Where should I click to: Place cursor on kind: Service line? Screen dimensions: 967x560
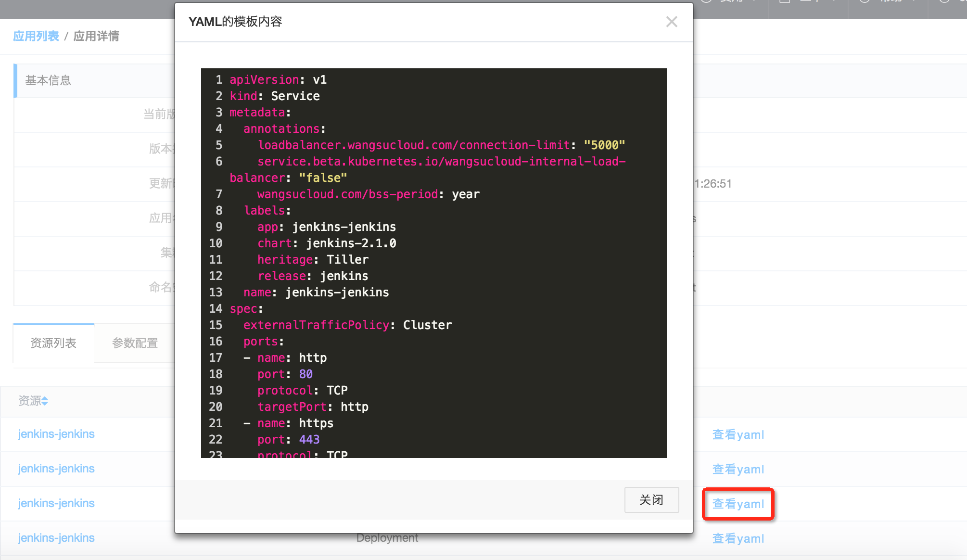coord(274,96)
